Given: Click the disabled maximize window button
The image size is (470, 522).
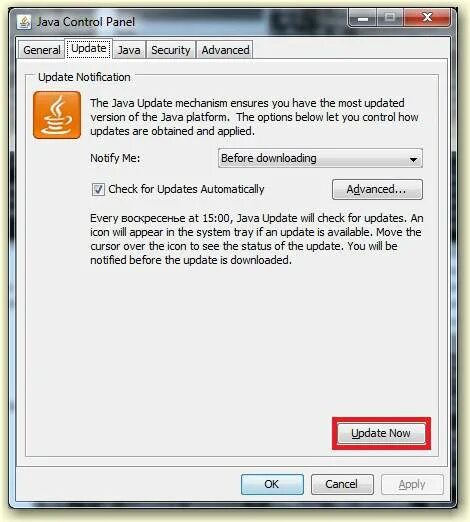Looking at the screenshot, I should [390, 17].
